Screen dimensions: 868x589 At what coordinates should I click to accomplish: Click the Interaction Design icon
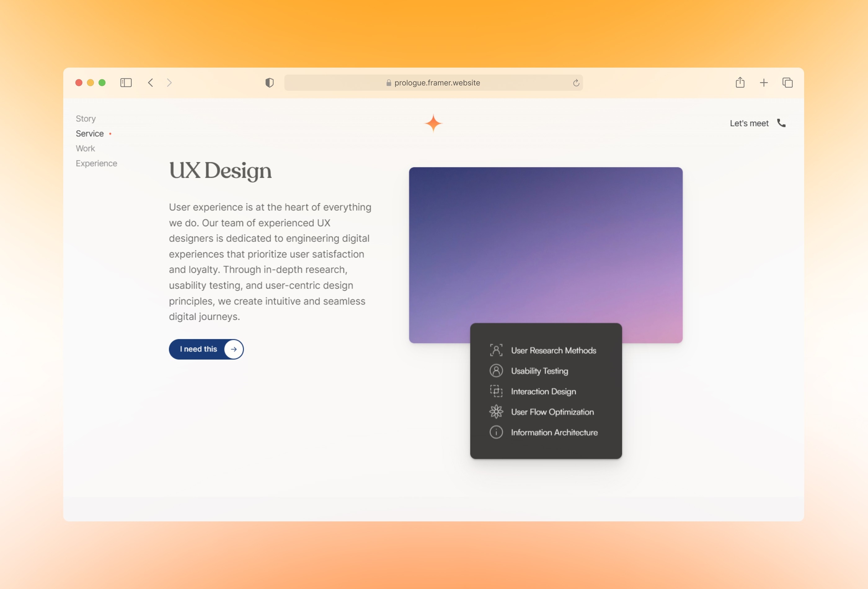click(x=496, y=391)
